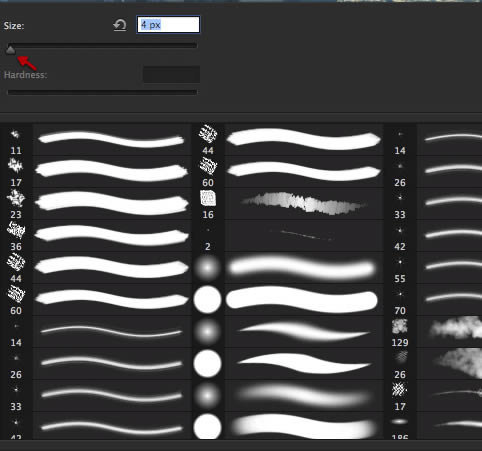This screenshot has width=482, height=451.
Task: Click the reset brush size icon
Action: point(120,25)
